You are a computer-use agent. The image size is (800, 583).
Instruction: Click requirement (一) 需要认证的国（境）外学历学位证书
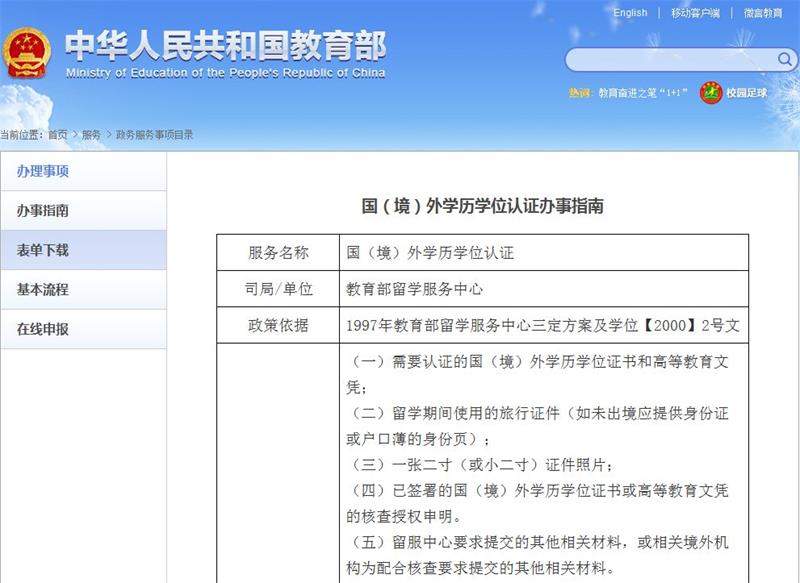pyautogui.click(x=537, y=374)
